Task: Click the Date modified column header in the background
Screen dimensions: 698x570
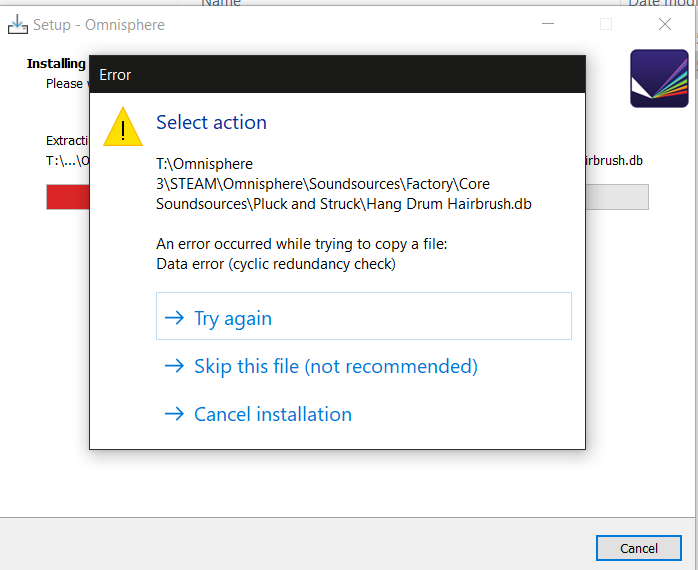Action: point(661,3)
